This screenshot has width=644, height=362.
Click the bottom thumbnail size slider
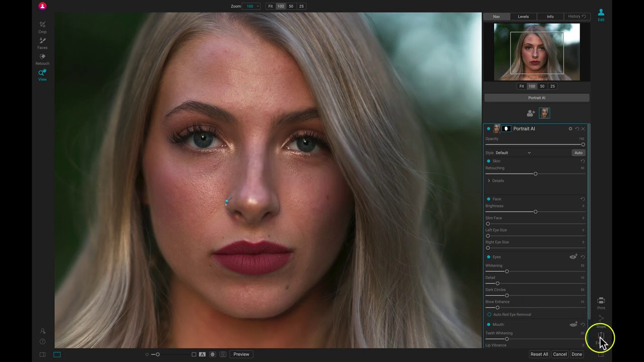(x=157, y=354)
